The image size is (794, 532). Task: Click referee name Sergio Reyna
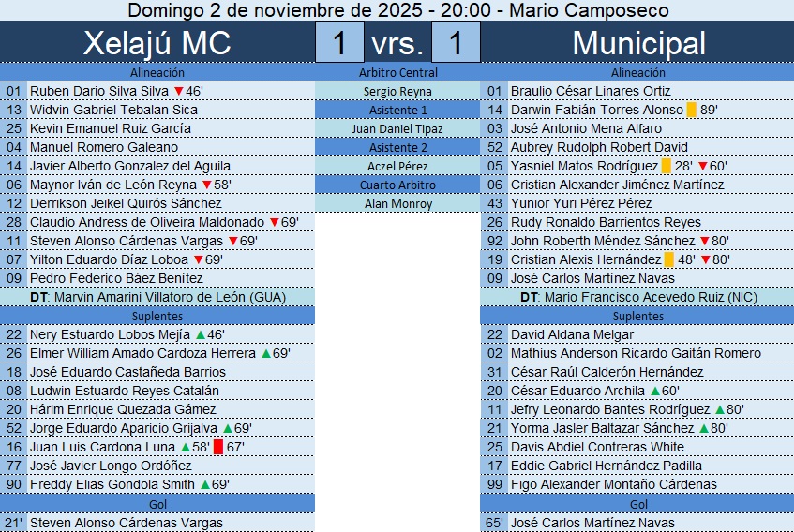coord(397,91)
